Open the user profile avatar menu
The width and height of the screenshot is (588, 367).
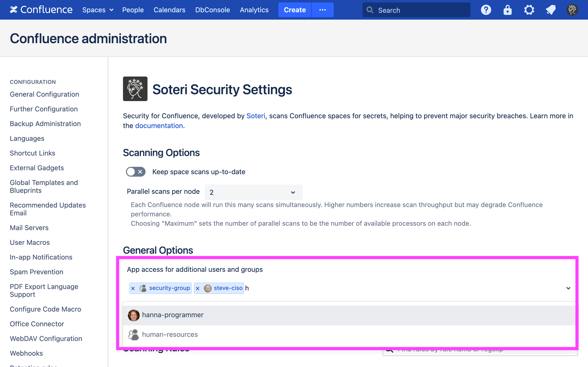coord(572,10)
